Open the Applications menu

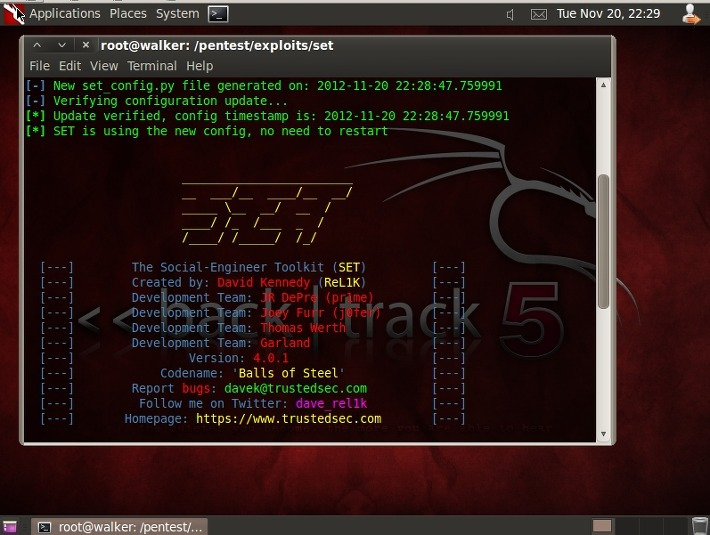coord(65,14)
